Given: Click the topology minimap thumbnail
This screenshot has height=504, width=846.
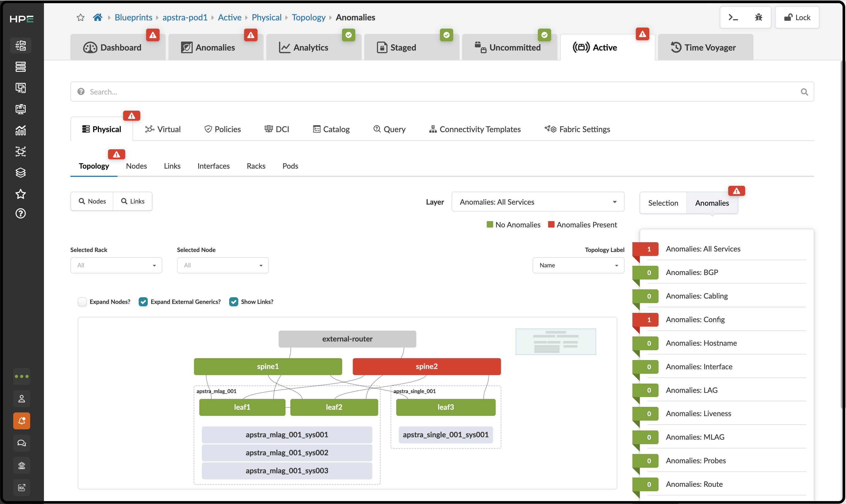Looking at the screenshot, I should click(556, 342).
